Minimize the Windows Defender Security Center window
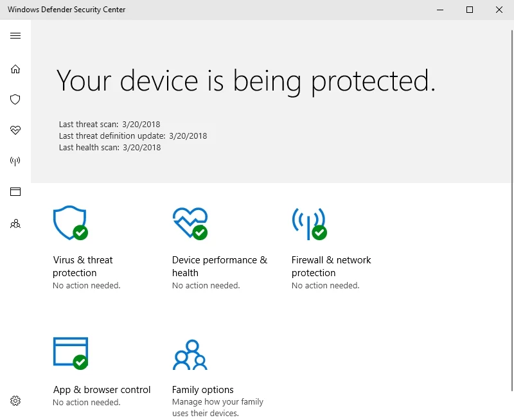Image resolution: width=514 pixels, height=420 pixels. [x=440, y=10]
